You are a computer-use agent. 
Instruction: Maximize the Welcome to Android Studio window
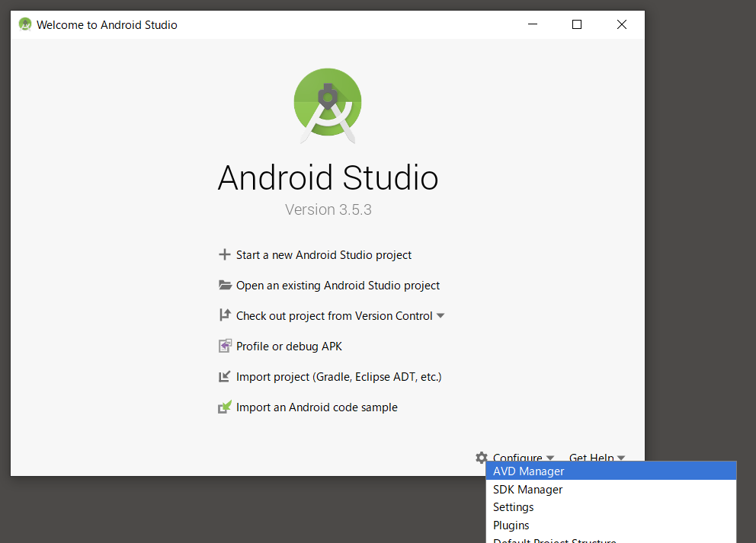click(x=577, y=24)
